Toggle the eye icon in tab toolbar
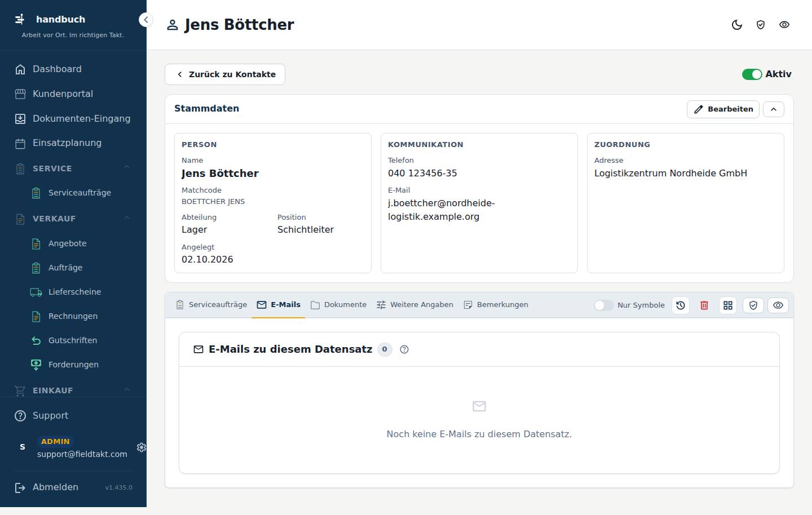Viewport: 812px width, 515px height. [778, 305]
